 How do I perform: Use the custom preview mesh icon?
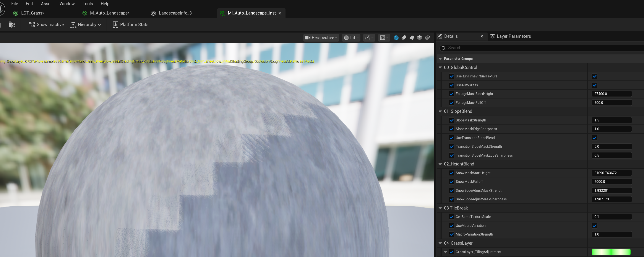pyautogui.click(x=427, y=38)
